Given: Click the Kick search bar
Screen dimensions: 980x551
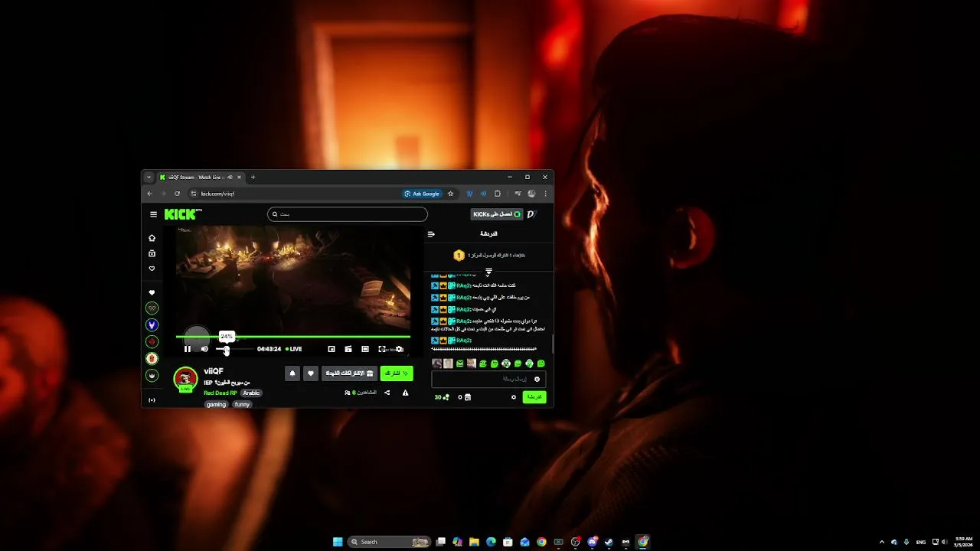Looking at the screenshot, I should (x=348, y=214).
